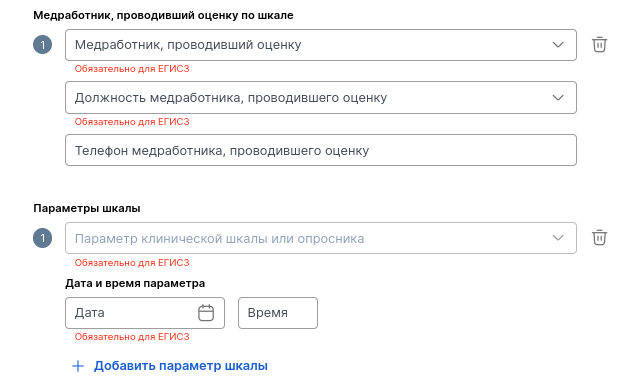Image resolution: width=635 pixels, height=389 pixels.
Task: Click Медработник, проводивший оценку по шкале heading
Action: [x=163, y=15]
